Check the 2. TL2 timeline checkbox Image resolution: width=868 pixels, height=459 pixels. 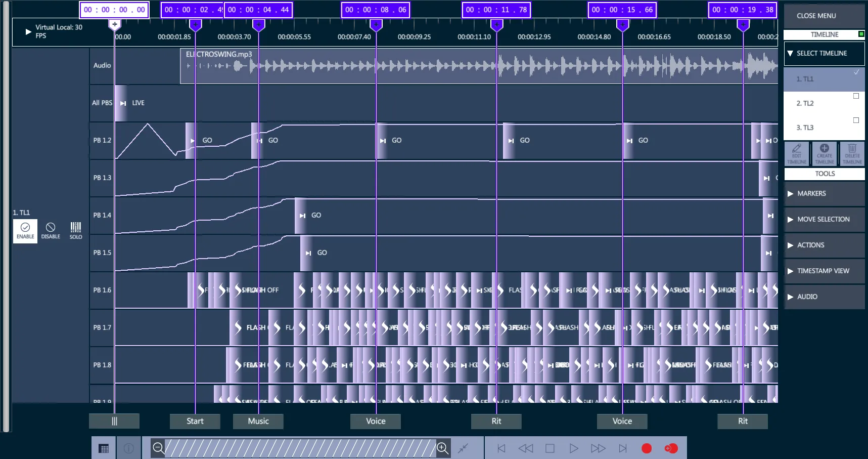tap(856, 96)
